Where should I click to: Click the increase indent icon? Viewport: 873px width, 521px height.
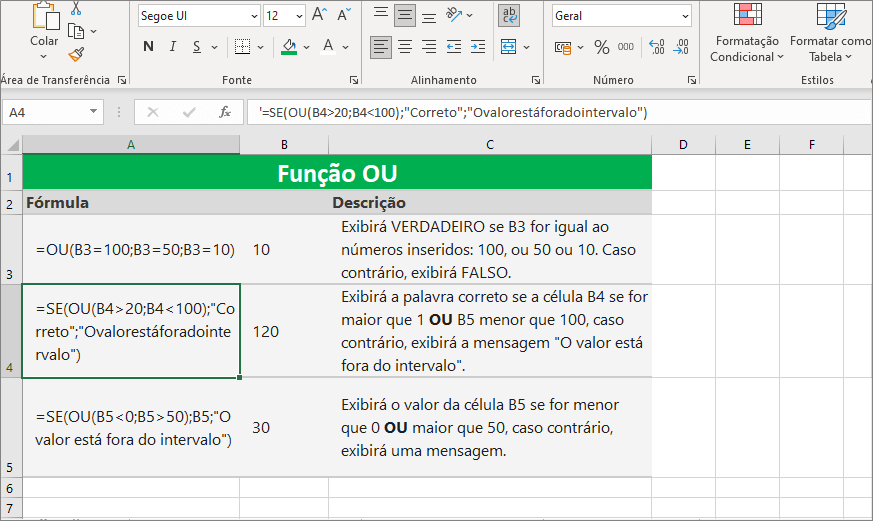[478, 47]
